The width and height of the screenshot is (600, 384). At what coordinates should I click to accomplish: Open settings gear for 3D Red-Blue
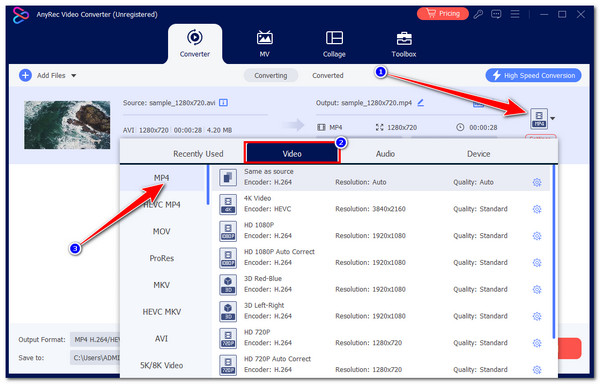click(537, 290)
